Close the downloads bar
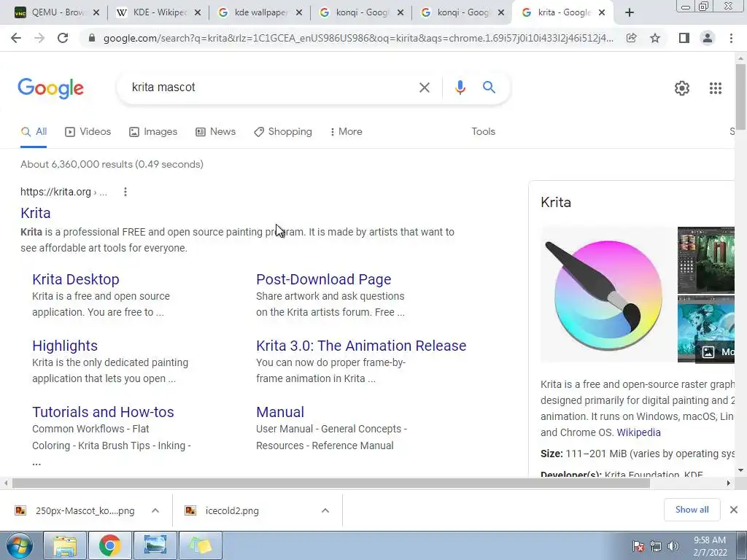747x560 pixels. (734, 510)
